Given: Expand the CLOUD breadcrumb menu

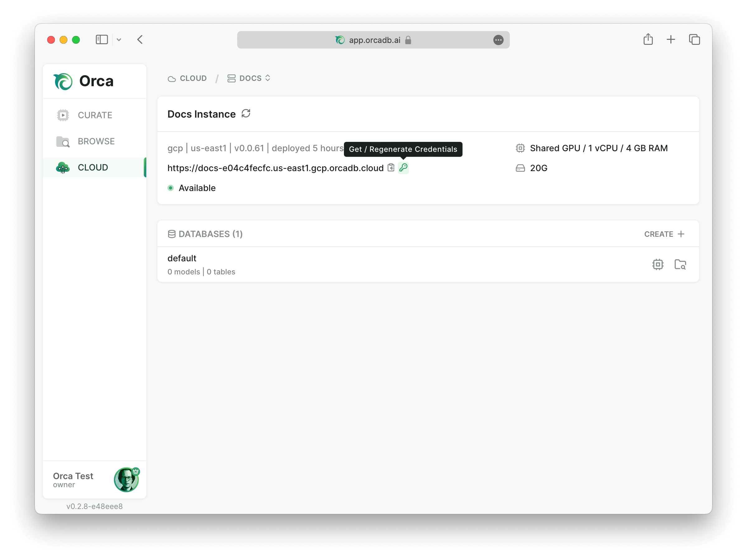Looking at the screenshot, I should point(188,78).
